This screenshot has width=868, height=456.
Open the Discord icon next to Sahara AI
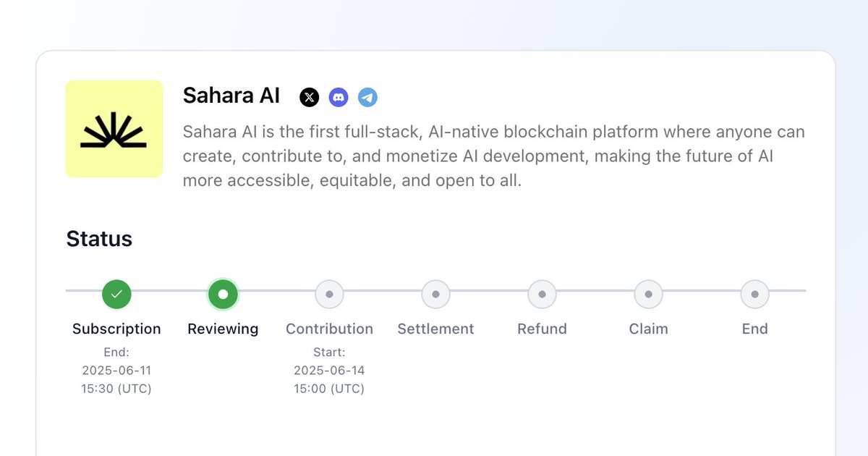(x=339, y=97)
